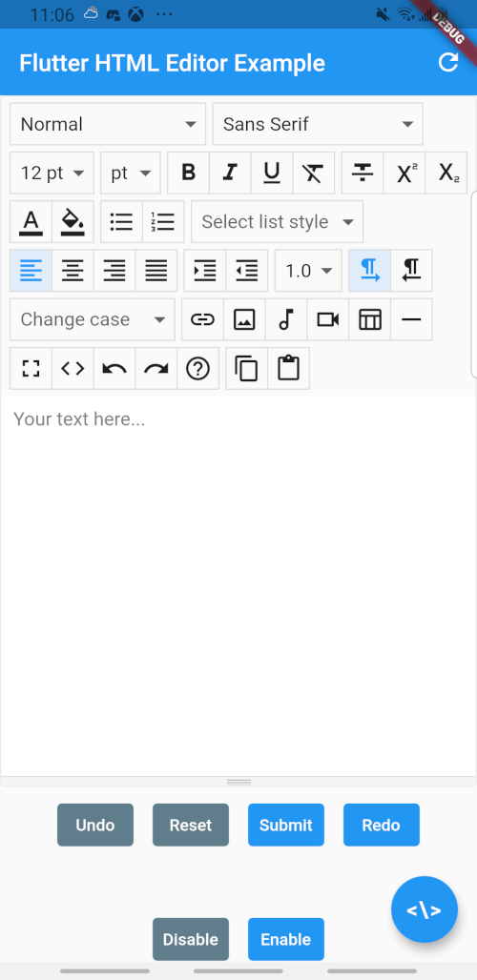Image resolution: width=477 pixels, height=980 pixels.
Task: Click the fullscreen toolbar icon
Action: [31, 368]
